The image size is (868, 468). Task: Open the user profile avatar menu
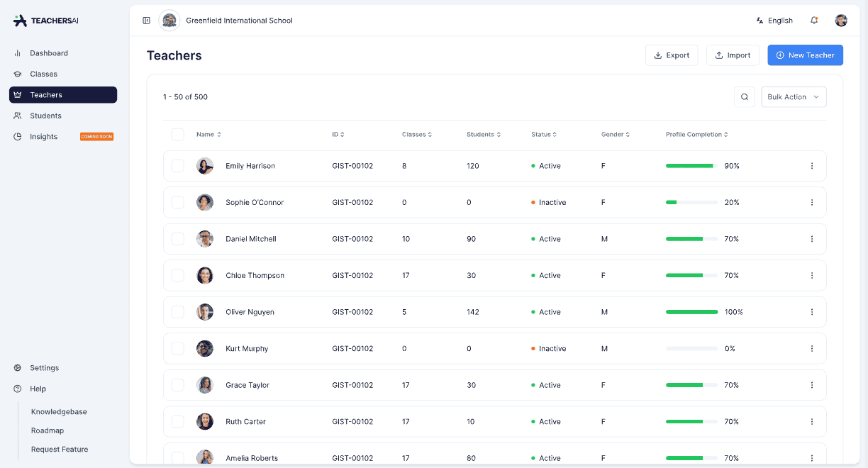[841, 21]
